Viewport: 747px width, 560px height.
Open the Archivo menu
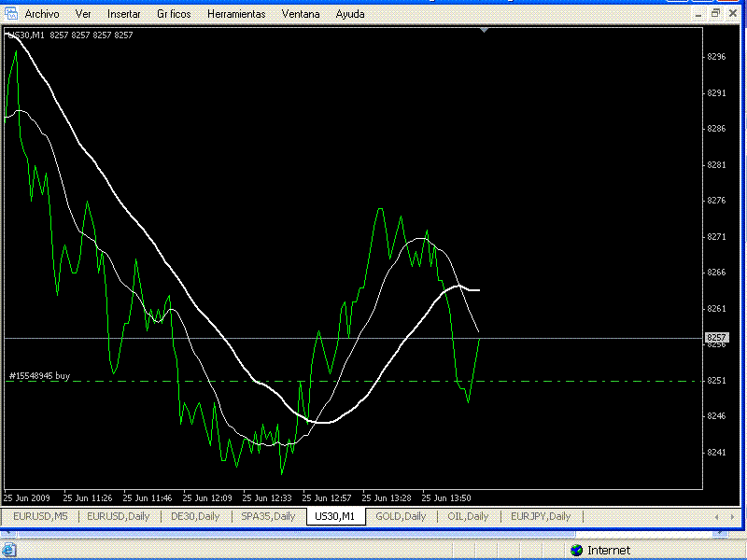coord(42,14)
